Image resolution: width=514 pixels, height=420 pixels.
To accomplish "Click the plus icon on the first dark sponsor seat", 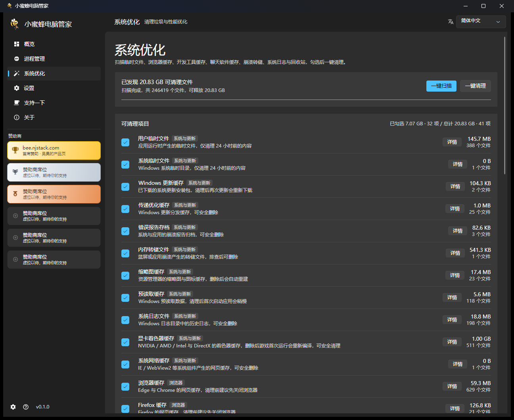I will pos(15,216).
